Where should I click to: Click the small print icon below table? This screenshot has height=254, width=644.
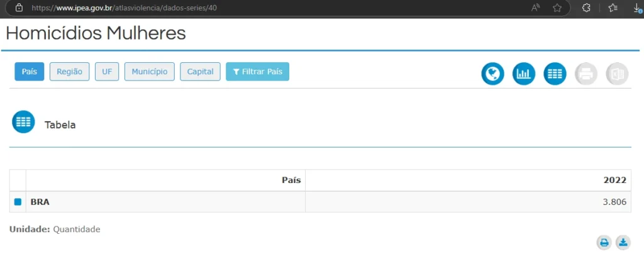[x=604, y=242]
